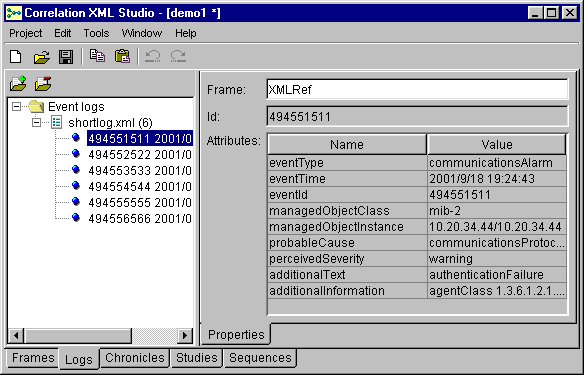This screenshot has height=375, width=584.
Task: Open the Tools menu
Action: pyautogui.click(x=96, y=34)
